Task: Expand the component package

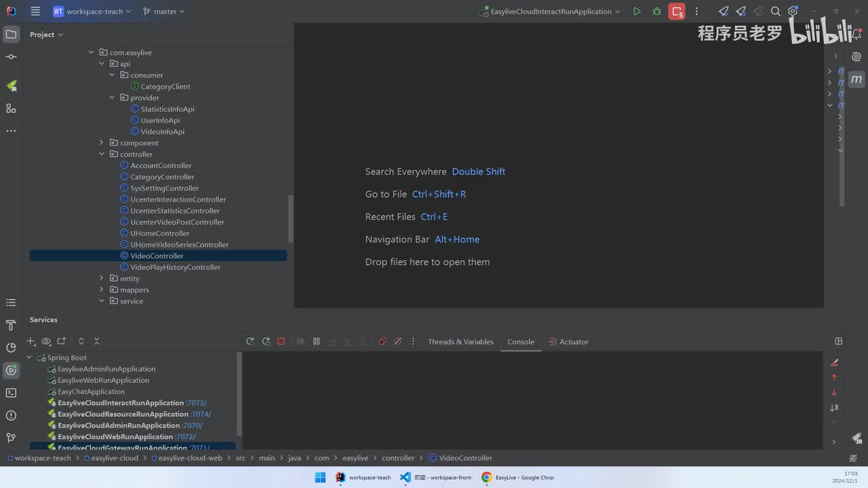Action: 102,143
